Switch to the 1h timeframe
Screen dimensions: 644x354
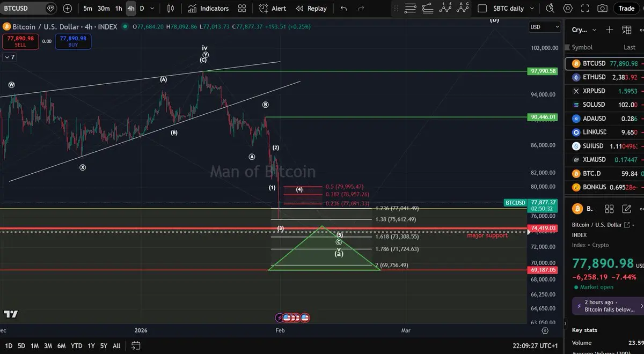tap(119, 8)
